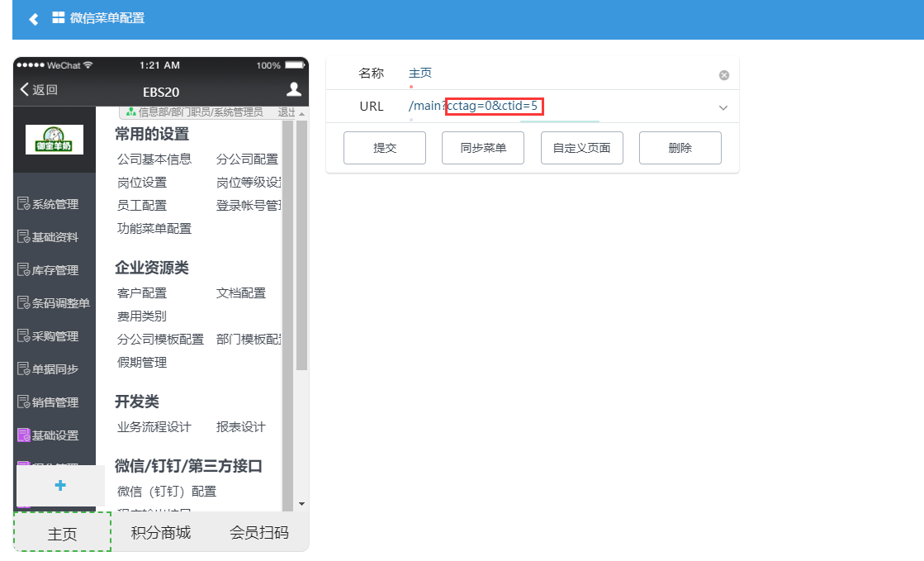Click the 御宝羊奶 logo image
Image resolution: width=924 pixels, height=561 pixels.
point(54,140)
